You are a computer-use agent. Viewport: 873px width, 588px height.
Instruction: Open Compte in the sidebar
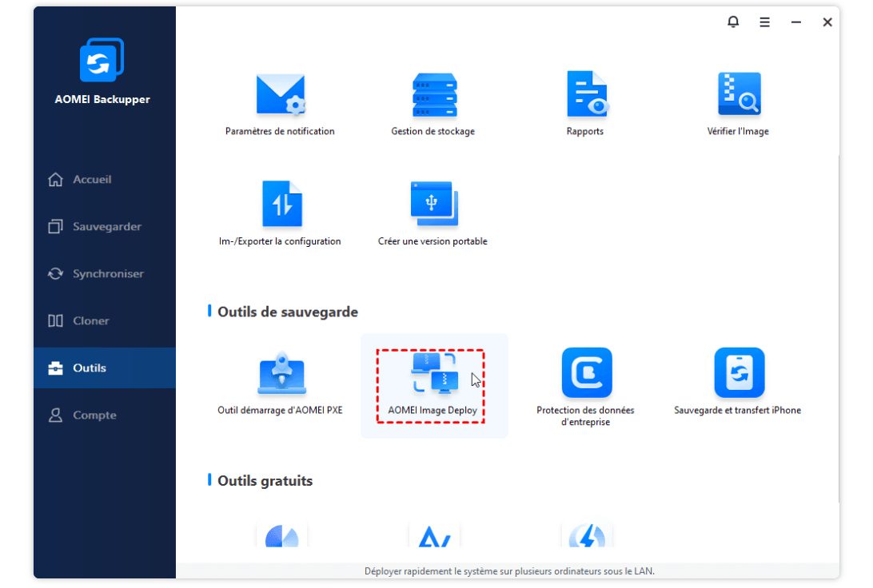(x=104, y=415)
